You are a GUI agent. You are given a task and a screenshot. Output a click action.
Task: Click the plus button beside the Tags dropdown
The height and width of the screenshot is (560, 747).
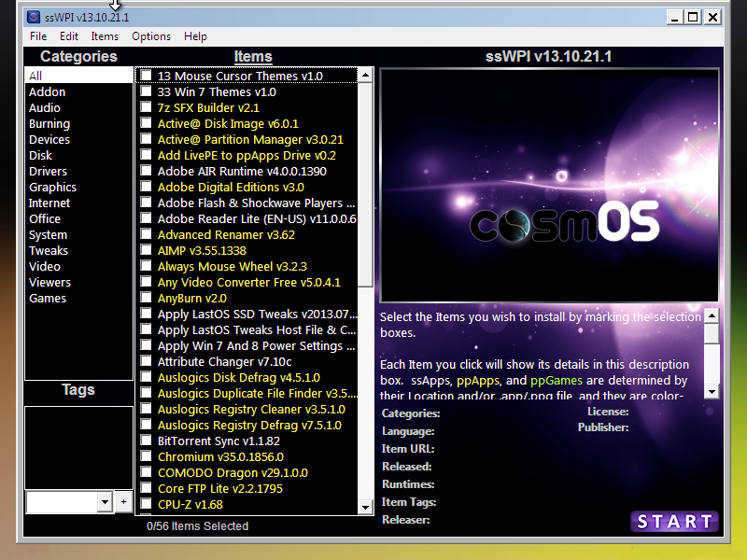[124, 501]
